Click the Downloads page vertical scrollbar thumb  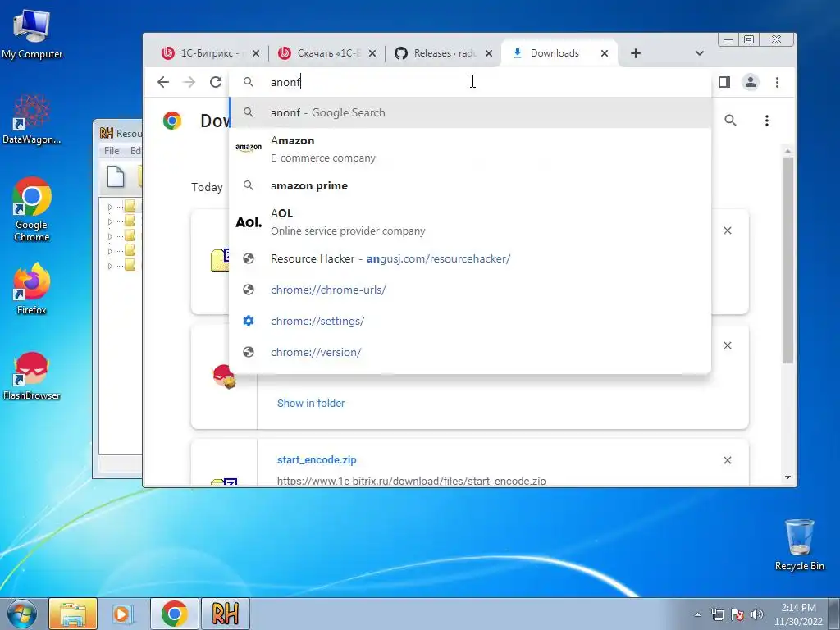tap(787, 260)
